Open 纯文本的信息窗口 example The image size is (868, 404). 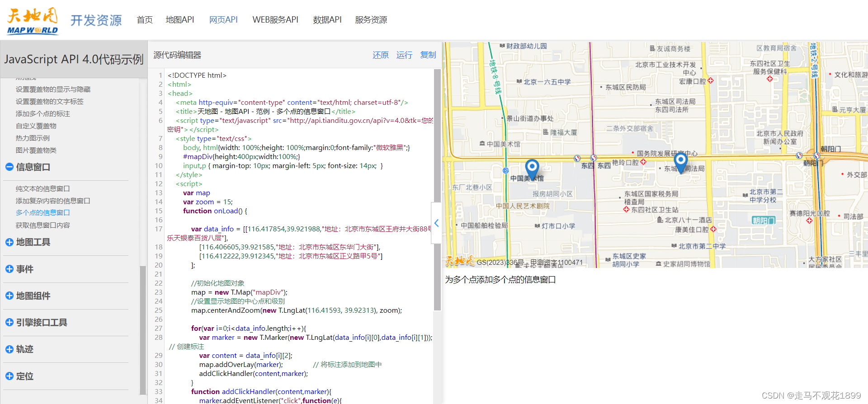click(43, 189)
